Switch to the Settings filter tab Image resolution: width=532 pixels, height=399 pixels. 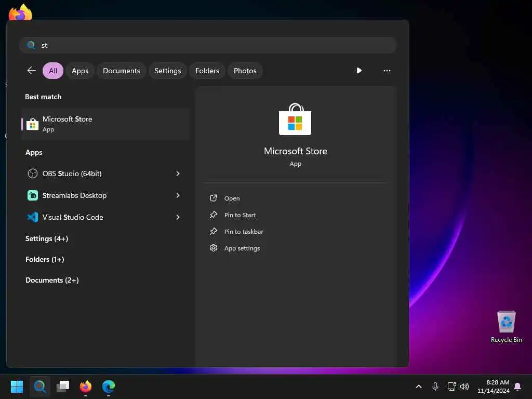(168, 71)
